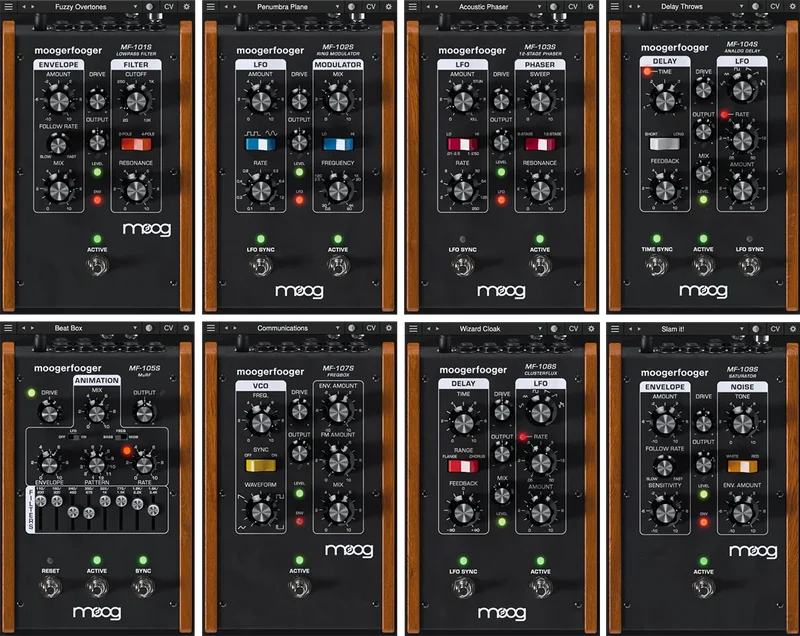Open settings gear in Slam it! plugin
800x636 pixels.
[792, 329]
